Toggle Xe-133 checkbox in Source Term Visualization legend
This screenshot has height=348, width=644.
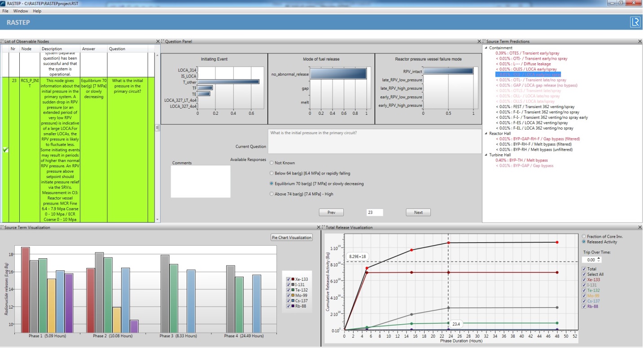pos(288,279)
